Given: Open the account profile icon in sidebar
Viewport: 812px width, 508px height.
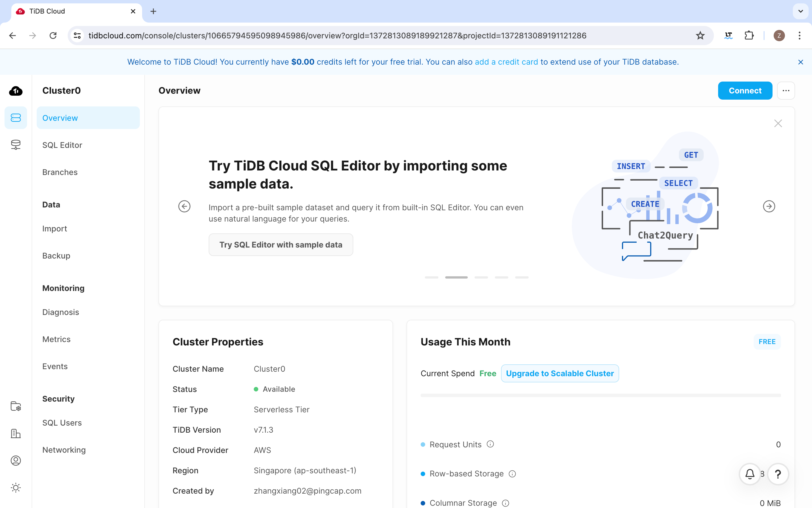Looking at the screenshot, I should [16, 460].
